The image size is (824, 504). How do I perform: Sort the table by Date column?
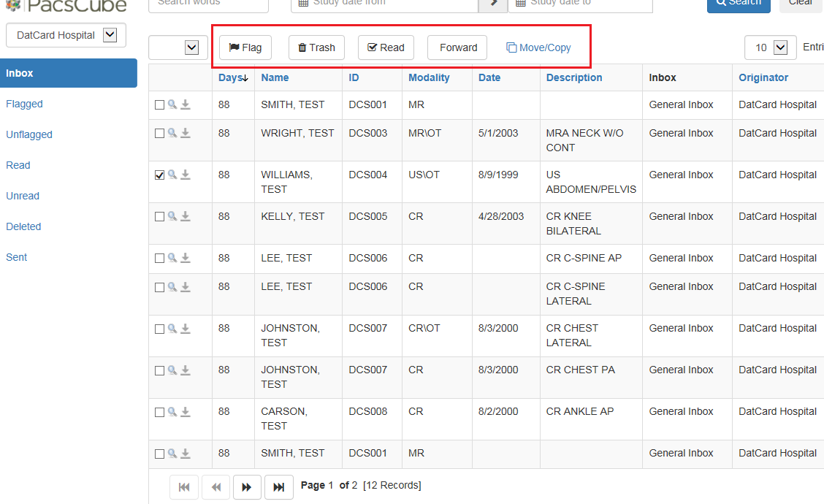(489, 77)
